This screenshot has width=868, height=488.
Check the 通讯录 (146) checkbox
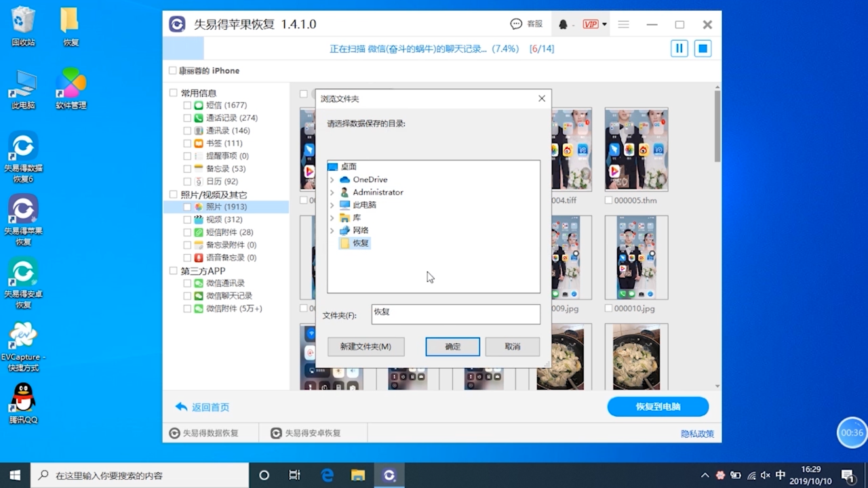[187, 130]
